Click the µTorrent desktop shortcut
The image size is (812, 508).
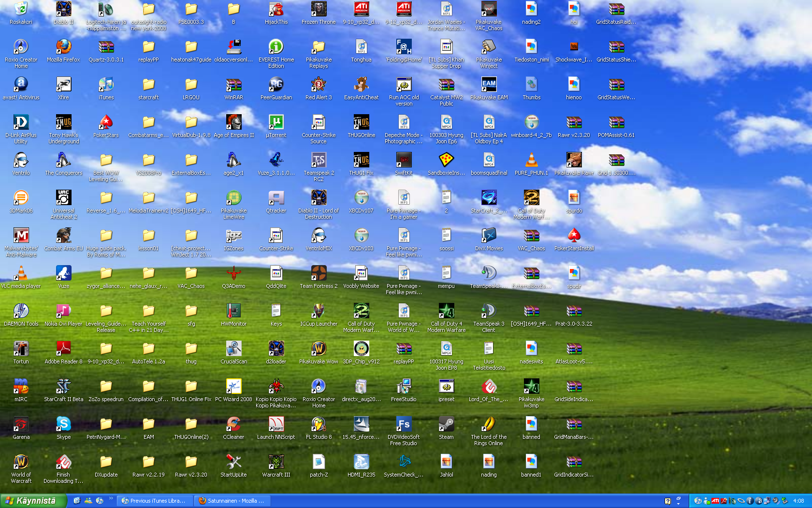[276, 122]
